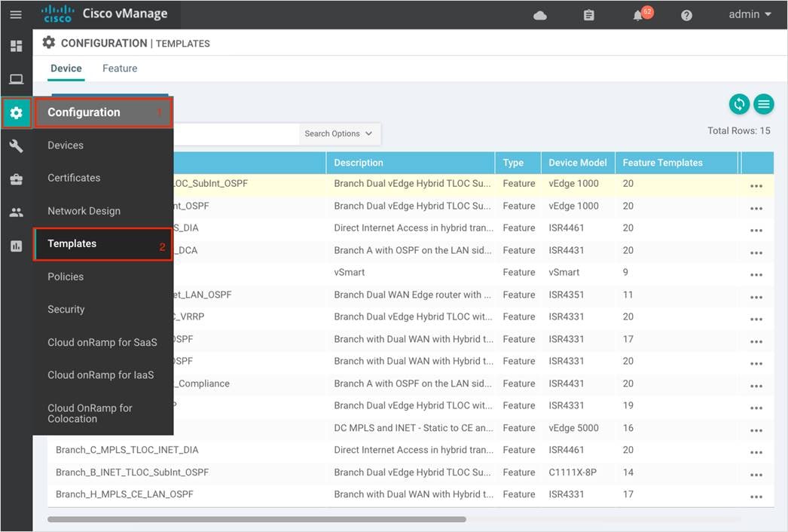The width and height of the screenshot is (788, 532).
Task: Switch to the Device tab
Action: (66, 69)
